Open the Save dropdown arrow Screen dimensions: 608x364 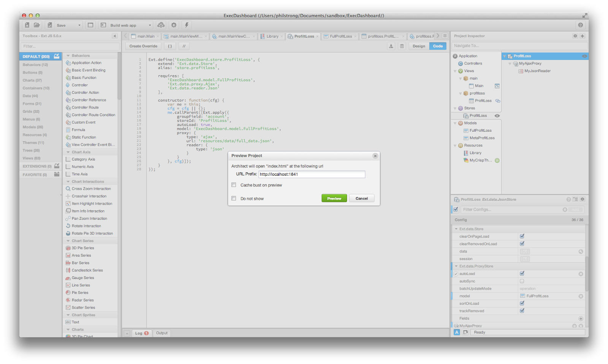click(79, 25)
